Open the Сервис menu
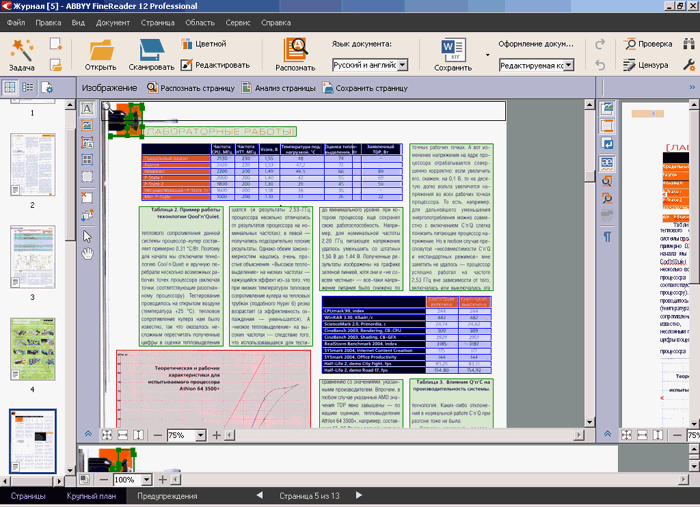The image size is (700, 507). coord(238,22)
